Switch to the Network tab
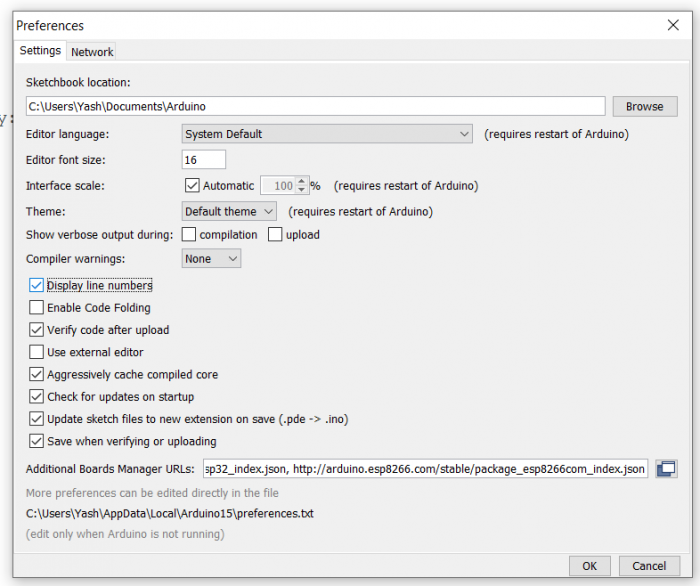The width and height of the screenshot is (700, 586). (x=92, y=52)
